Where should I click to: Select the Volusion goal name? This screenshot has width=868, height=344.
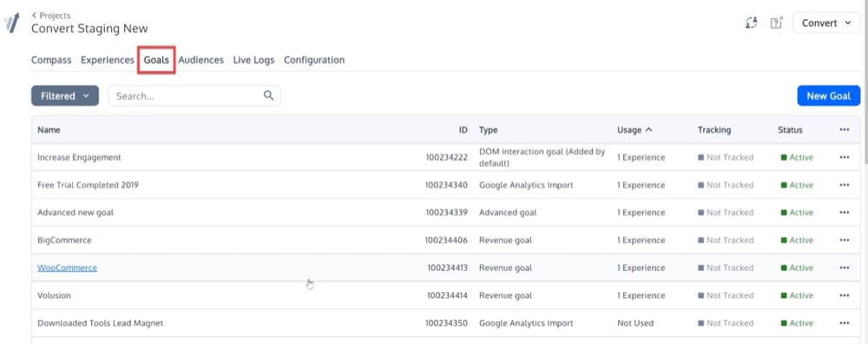coord(54,296)
